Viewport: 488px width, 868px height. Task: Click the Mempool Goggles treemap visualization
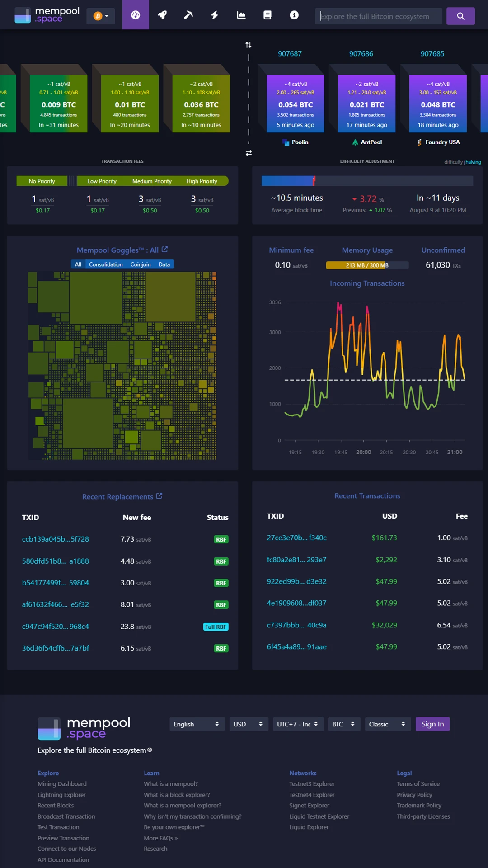(122, 366)
